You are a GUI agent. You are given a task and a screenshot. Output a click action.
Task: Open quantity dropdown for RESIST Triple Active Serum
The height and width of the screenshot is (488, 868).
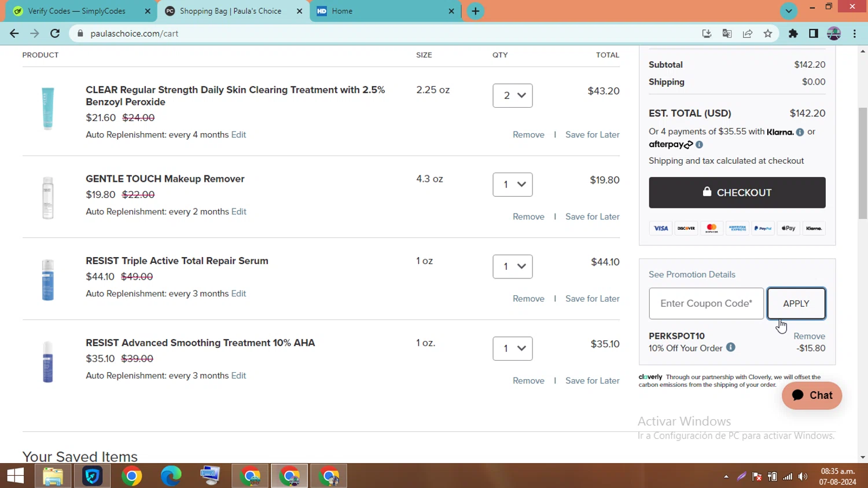(513, 266)
